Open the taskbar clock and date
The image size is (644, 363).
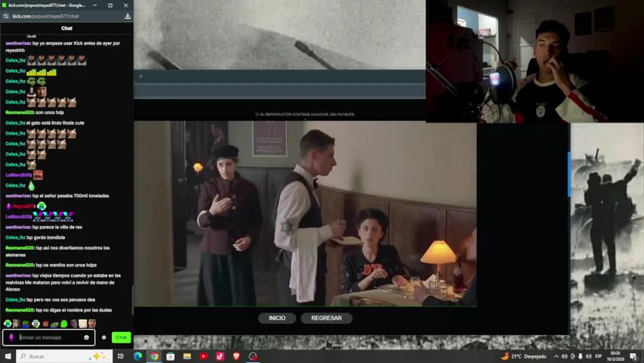tap(615, 356)
